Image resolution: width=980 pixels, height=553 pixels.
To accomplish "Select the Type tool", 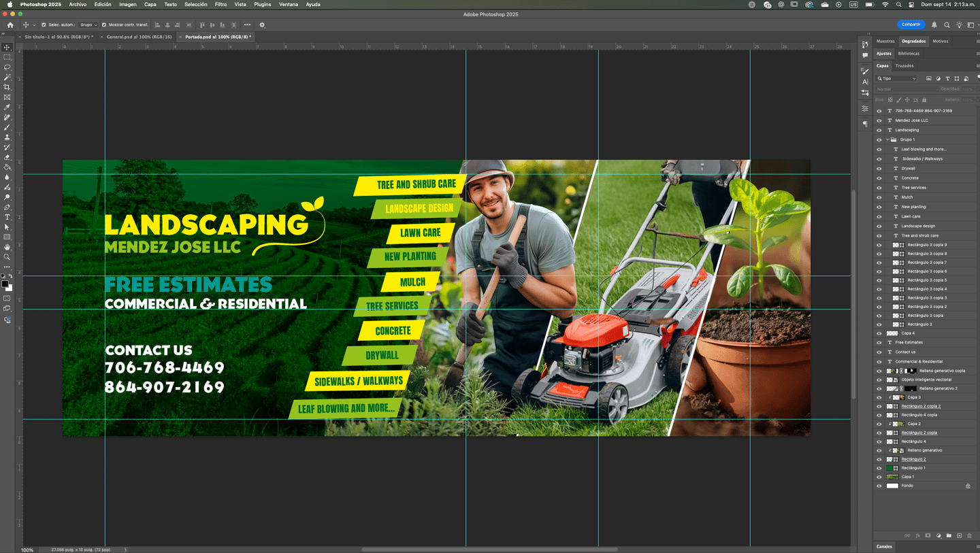I will click(7, 216).
